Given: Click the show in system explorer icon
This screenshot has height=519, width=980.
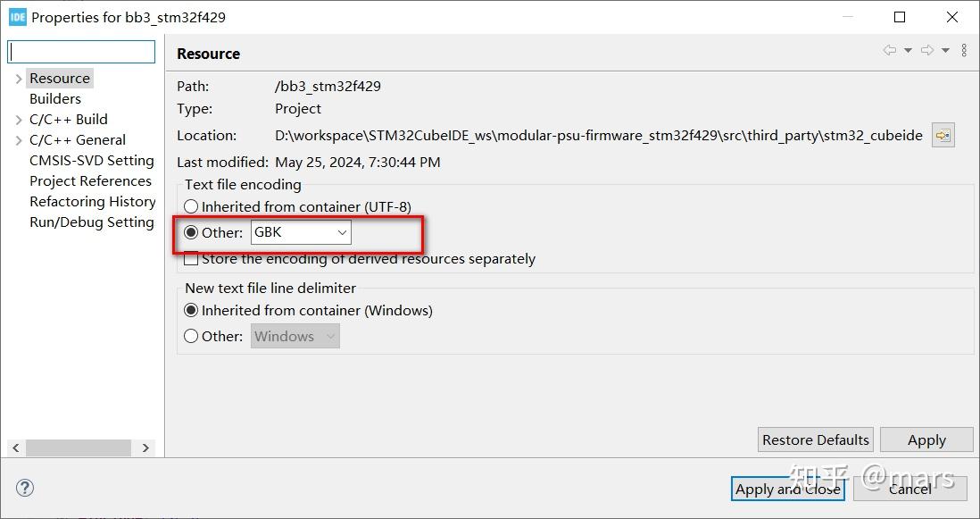Looking at the screenshot, I should coord(943,136).
